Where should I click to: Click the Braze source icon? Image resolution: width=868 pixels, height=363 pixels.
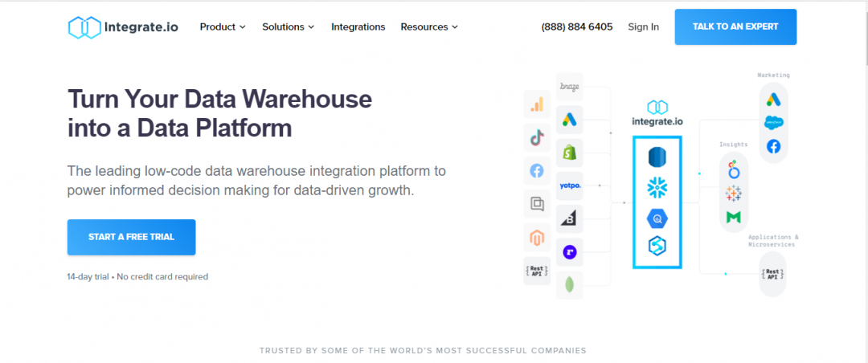tap(570, 87)
